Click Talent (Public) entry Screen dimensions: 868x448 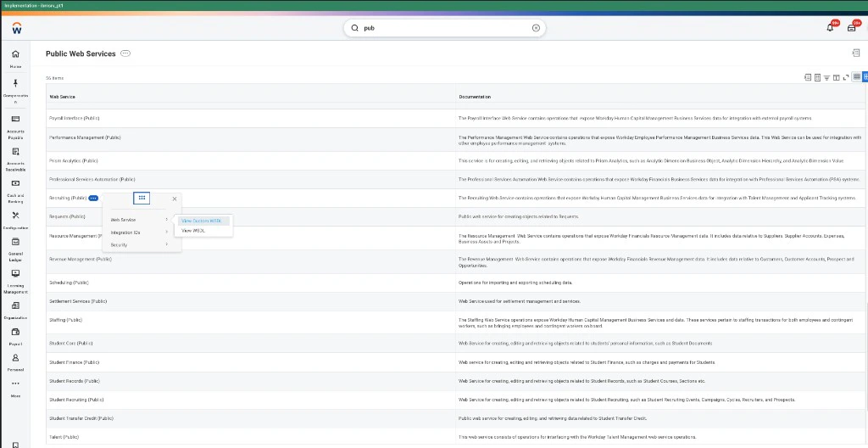[64, 437]
